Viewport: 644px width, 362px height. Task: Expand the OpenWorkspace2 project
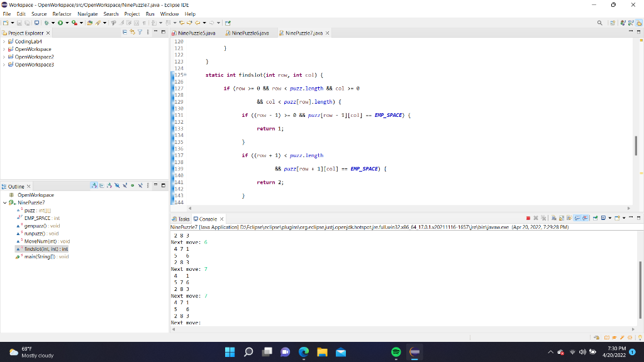click(x=5, y=57)
